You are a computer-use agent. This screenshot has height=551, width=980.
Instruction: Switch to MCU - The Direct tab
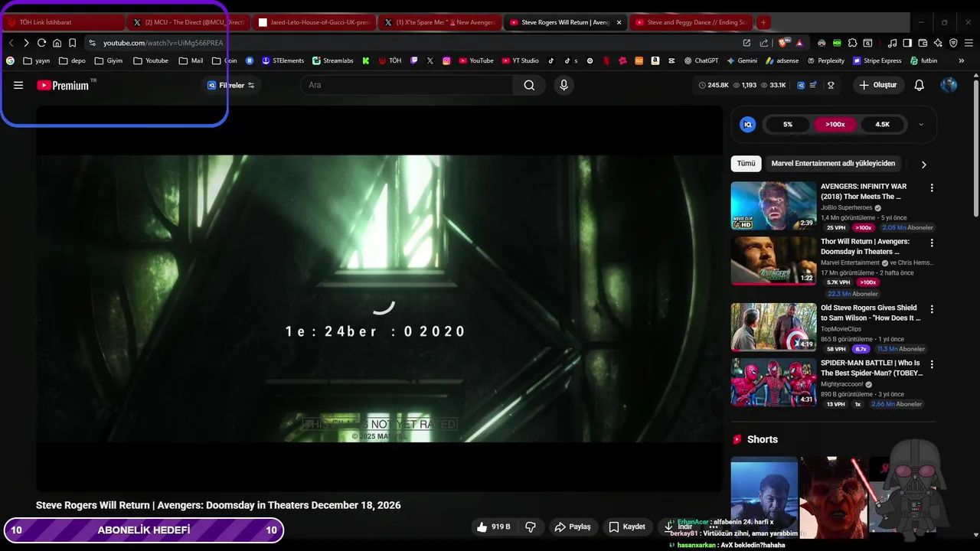click(188, 22)
